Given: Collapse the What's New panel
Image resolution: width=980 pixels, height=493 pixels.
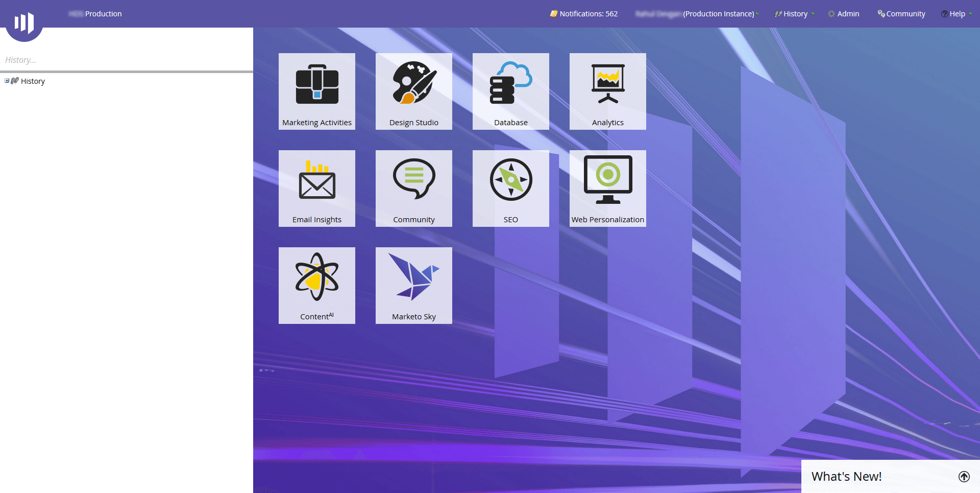Looking at the screenshot, I should click(965, 476).
